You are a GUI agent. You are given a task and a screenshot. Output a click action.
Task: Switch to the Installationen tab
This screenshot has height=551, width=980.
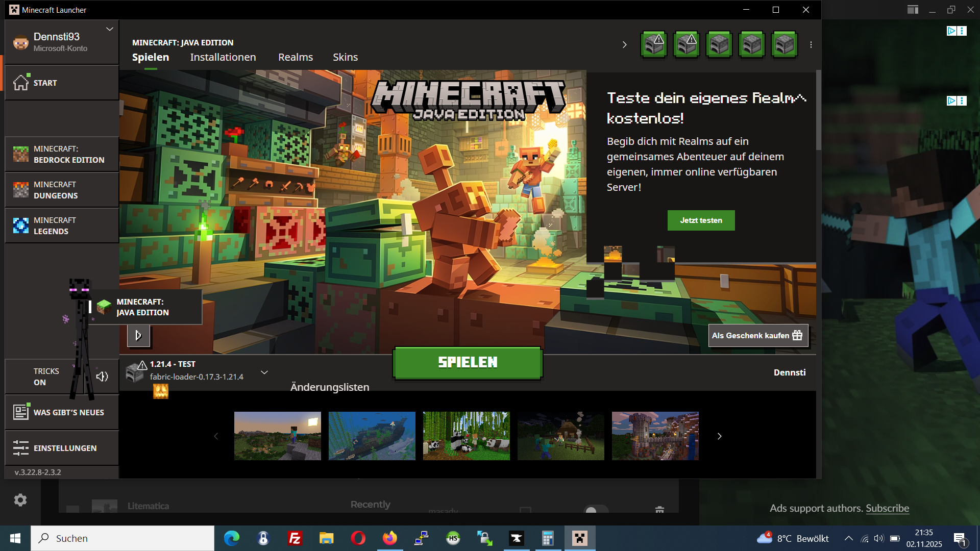click(223, 57)
